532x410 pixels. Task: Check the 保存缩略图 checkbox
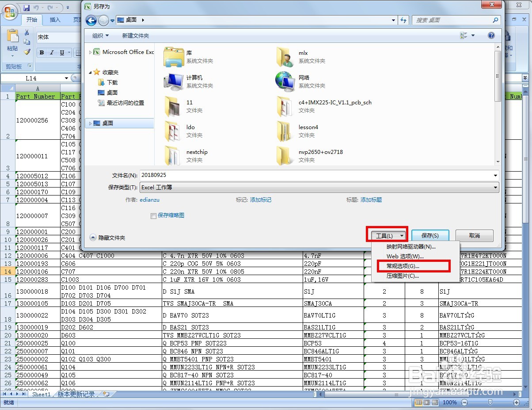click(153, 216)
